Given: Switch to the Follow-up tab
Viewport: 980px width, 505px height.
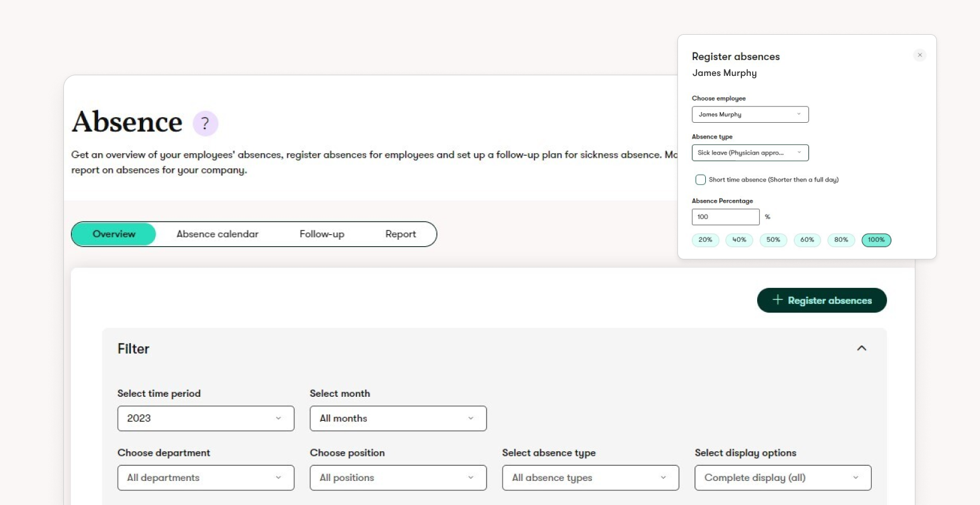Looking at the screenshot, I should 322,234.
